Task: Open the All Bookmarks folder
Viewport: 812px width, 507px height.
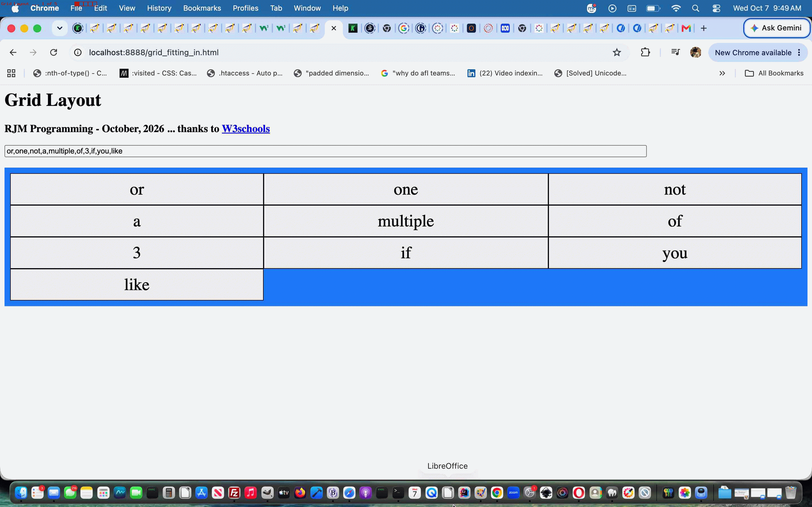Action: (x=774, y=73)
